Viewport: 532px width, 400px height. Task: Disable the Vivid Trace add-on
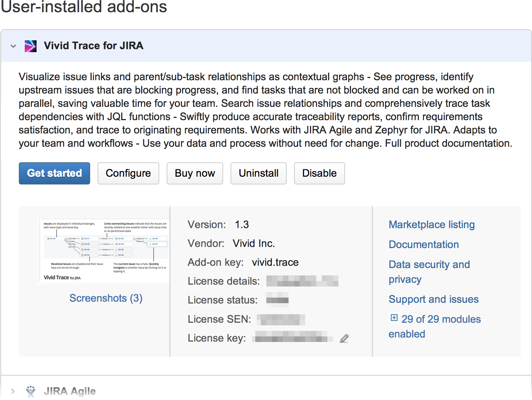tap(320, 173)
